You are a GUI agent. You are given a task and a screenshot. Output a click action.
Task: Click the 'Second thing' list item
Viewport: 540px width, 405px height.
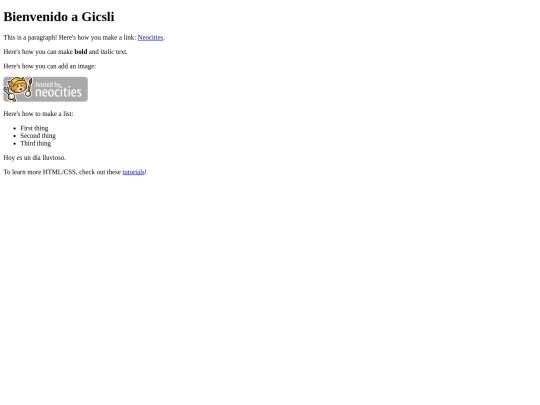[38, 136]
